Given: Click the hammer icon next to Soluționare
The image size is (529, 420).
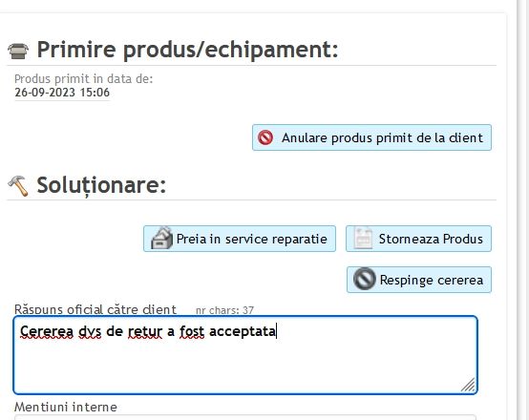Looking at the screenshot, I should tap(18, 185).
